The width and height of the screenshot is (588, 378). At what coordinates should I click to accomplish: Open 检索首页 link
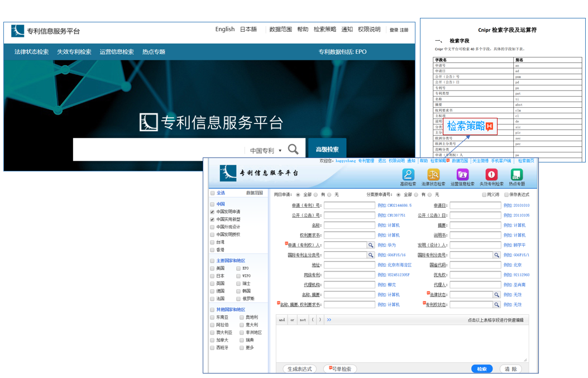[526, 161]
